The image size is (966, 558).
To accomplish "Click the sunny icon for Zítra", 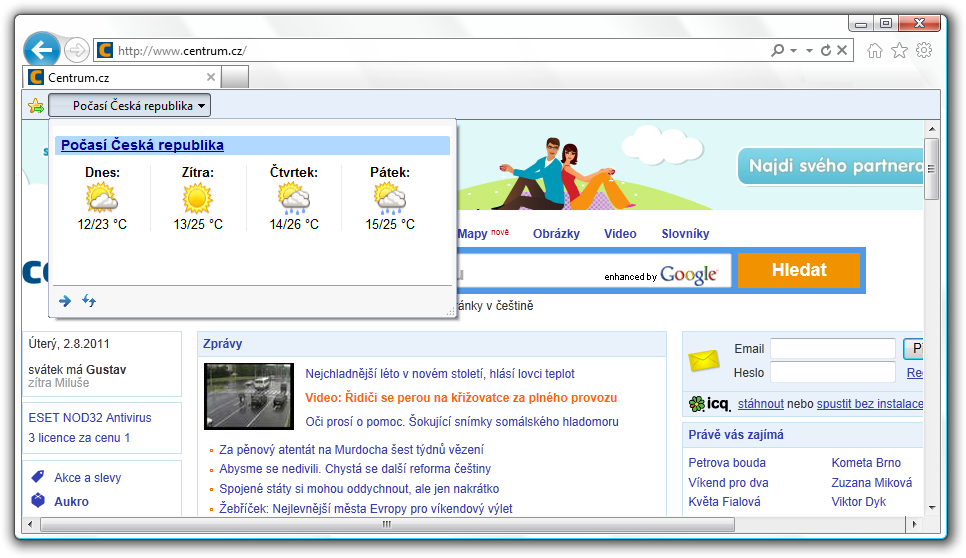I will 198,198.
